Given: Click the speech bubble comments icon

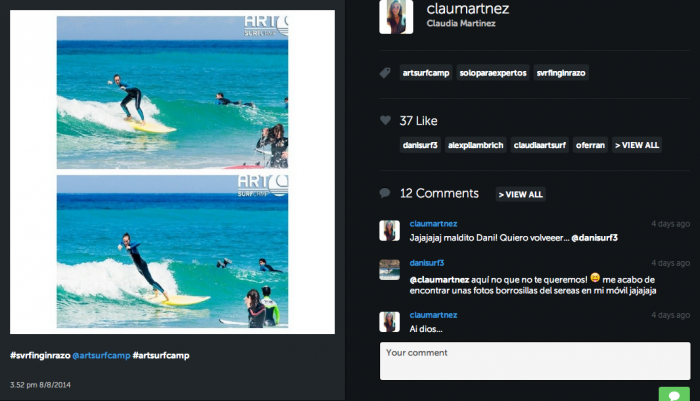Looking at the screenshot, I should point(385,193).
